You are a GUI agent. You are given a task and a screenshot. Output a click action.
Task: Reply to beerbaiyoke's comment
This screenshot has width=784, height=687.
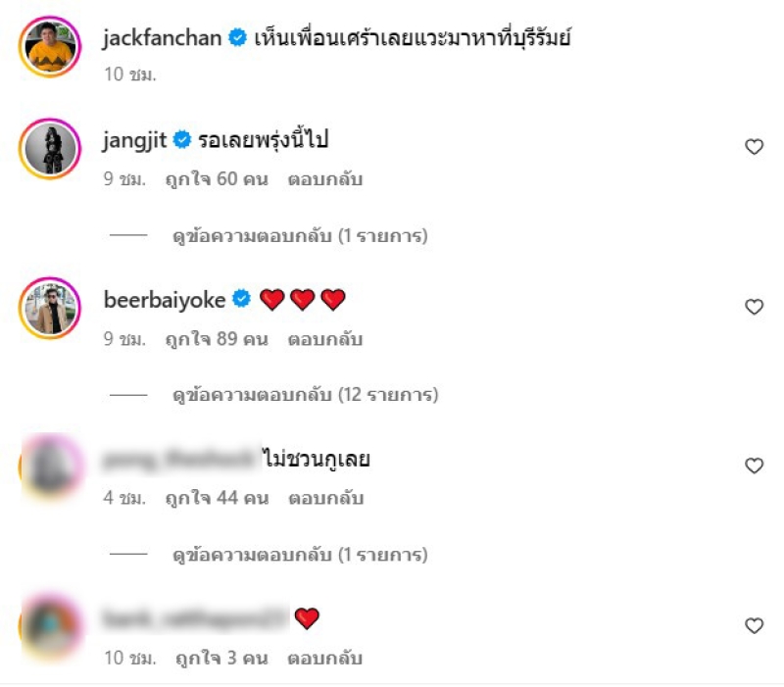(x=325, y=339)
